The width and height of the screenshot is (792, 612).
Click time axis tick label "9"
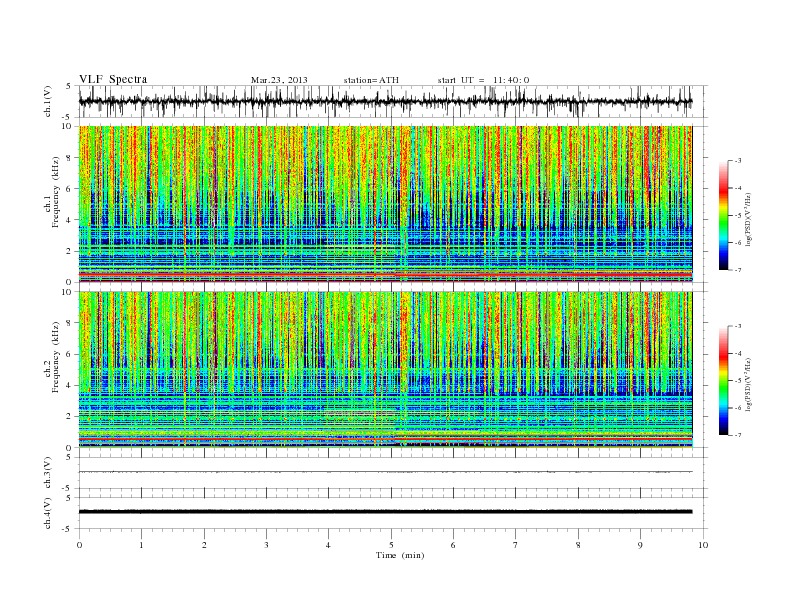[x=640, y=545]
